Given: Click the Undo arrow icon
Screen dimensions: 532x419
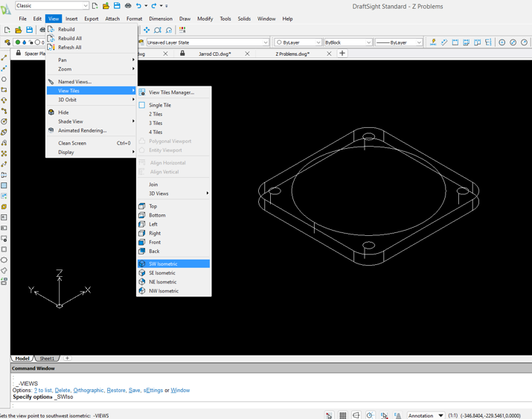Looking at the screenshot, I should click(x=138, y=6).
